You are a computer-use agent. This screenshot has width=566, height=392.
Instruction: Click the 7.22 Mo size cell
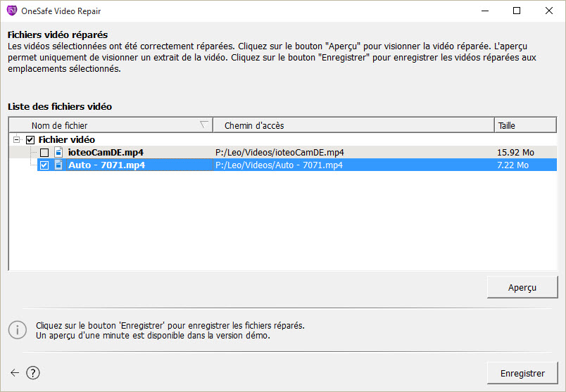512,165
